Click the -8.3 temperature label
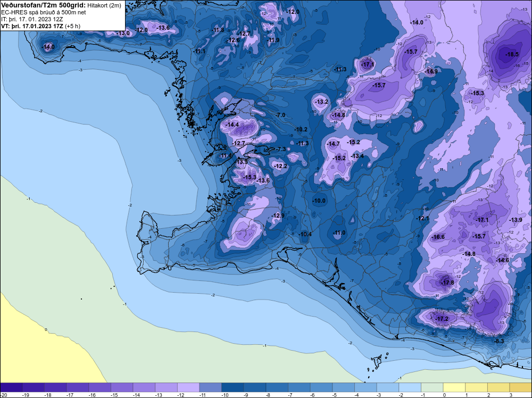 [x=499, y=342]
